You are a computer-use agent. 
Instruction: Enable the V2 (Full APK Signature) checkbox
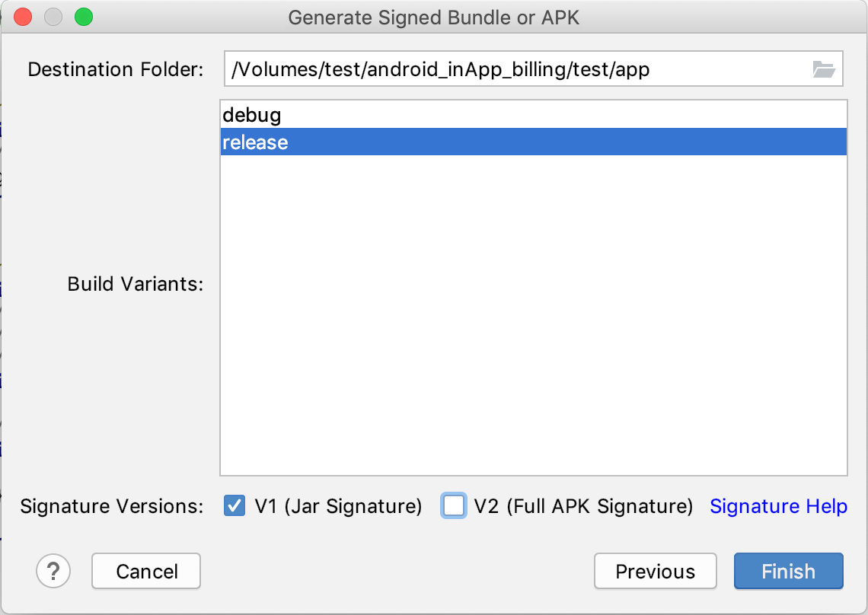(x=453, y=505)
